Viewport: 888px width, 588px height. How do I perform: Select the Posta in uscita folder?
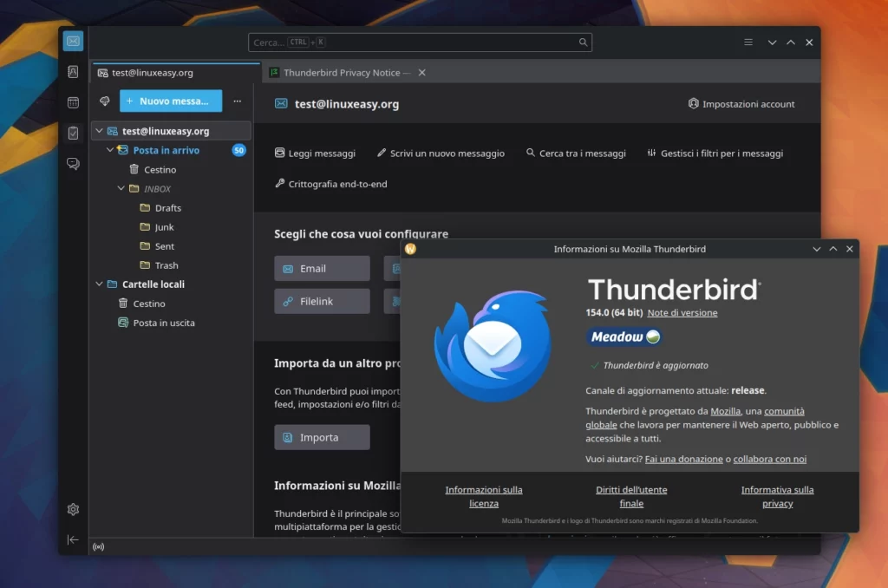[164, 323]
